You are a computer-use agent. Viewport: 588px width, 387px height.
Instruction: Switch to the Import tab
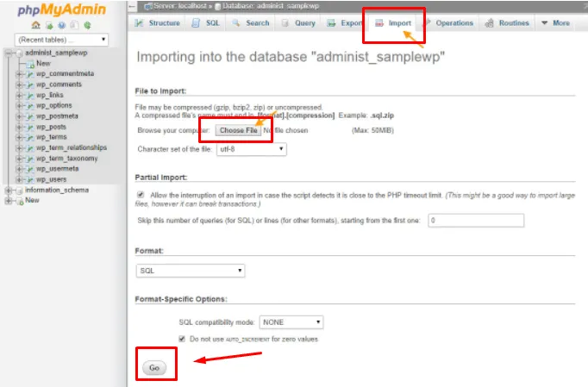pos(392,23)
